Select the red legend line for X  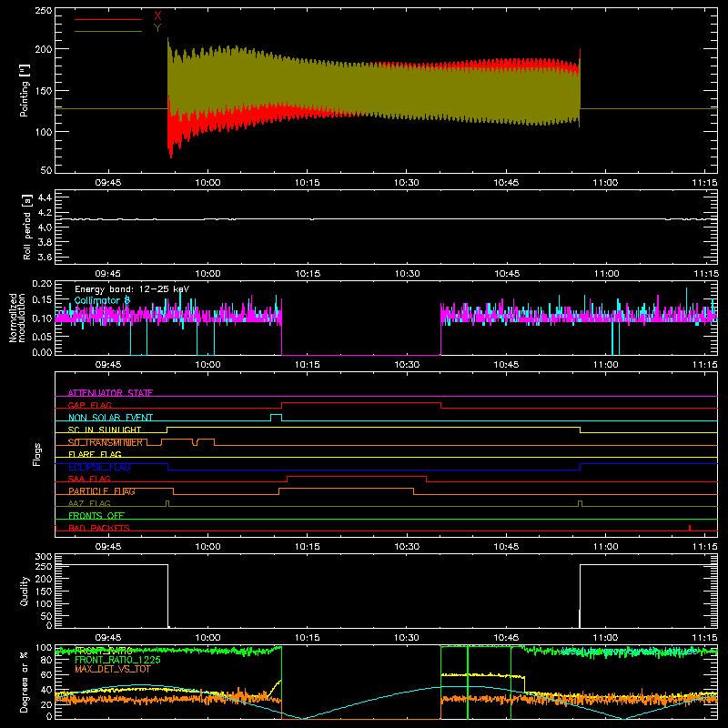click(108, 19)
